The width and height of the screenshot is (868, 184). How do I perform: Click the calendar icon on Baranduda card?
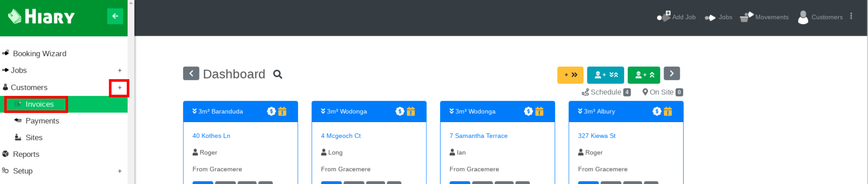tap(282, 111)
